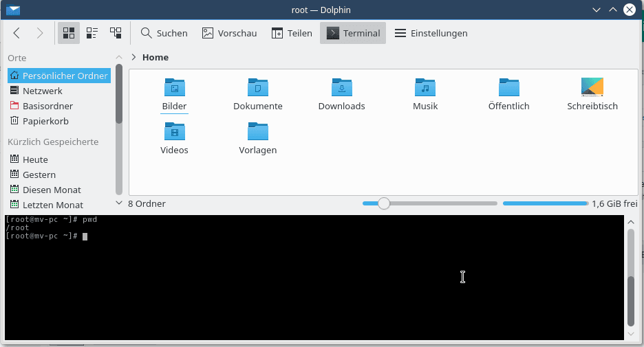
Task: Click the calendar icon beside Letzten Monat
Action: [14, 204]
